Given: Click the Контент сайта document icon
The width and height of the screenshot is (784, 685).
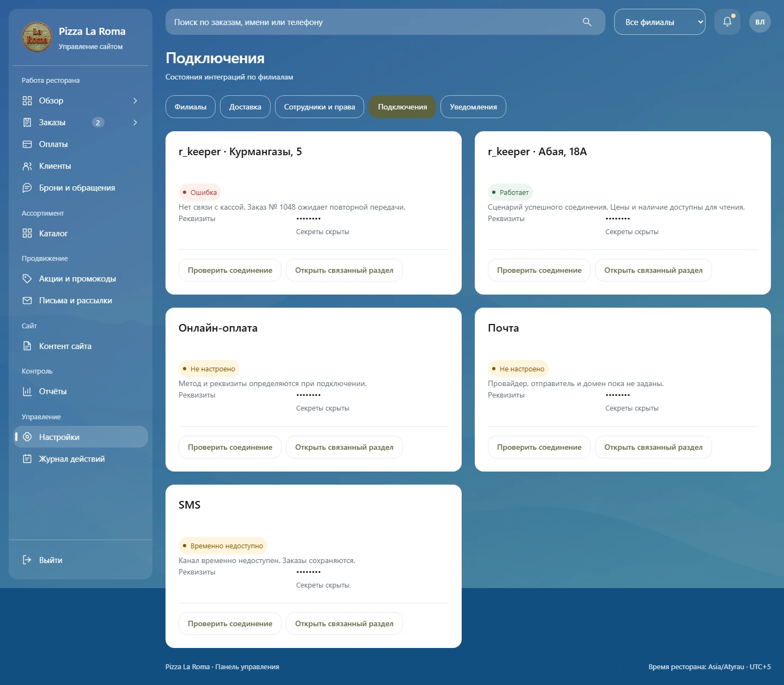Looking at the screenshot, I should point(27,346).
